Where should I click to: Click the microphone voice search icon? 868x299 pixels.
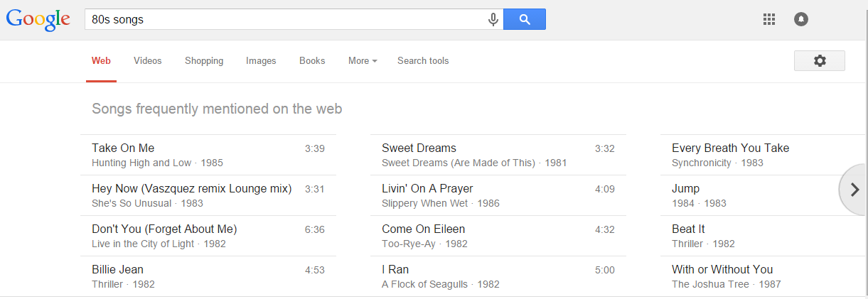tap(493, 20)
